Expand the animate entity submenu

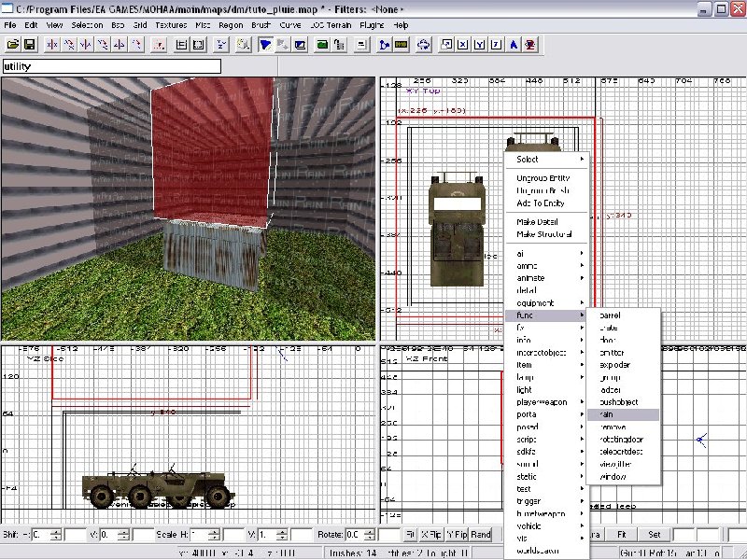(x=547, y=278)
